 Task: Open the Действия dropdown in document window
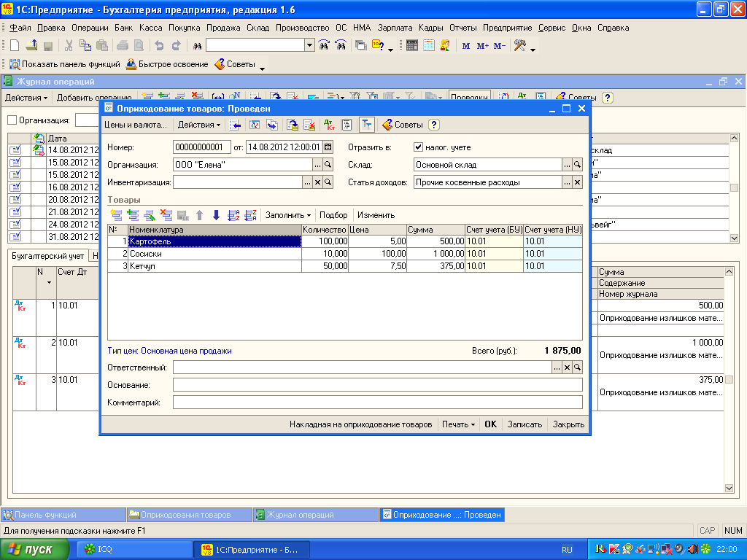click(x=198, y=125)
